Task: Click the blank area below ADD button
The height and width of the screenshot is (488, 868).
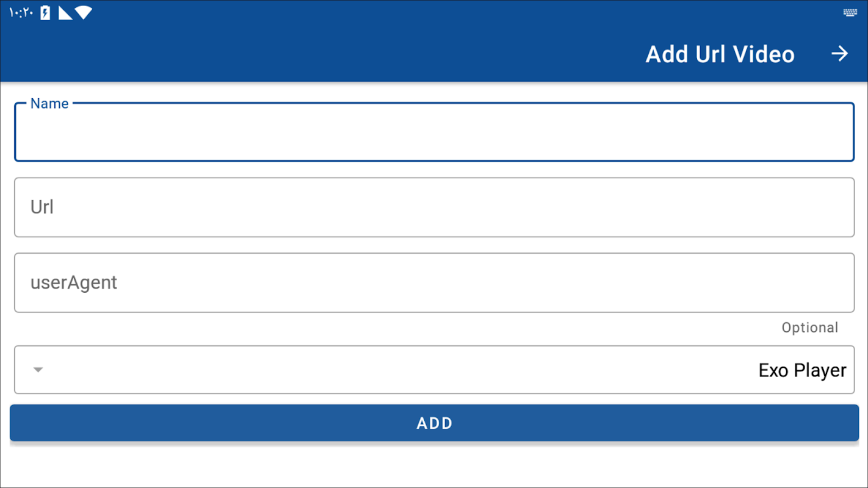Action: pos(434,467)
